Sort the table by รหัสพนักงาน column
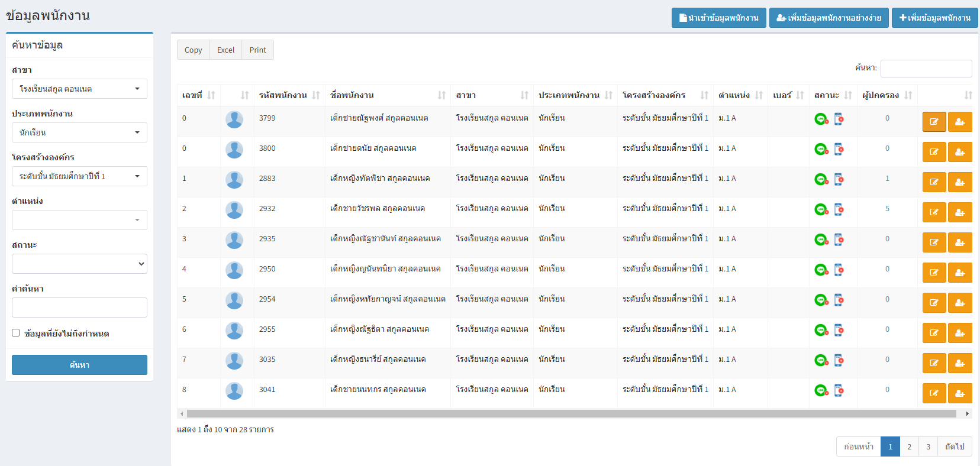 point(289,95)
